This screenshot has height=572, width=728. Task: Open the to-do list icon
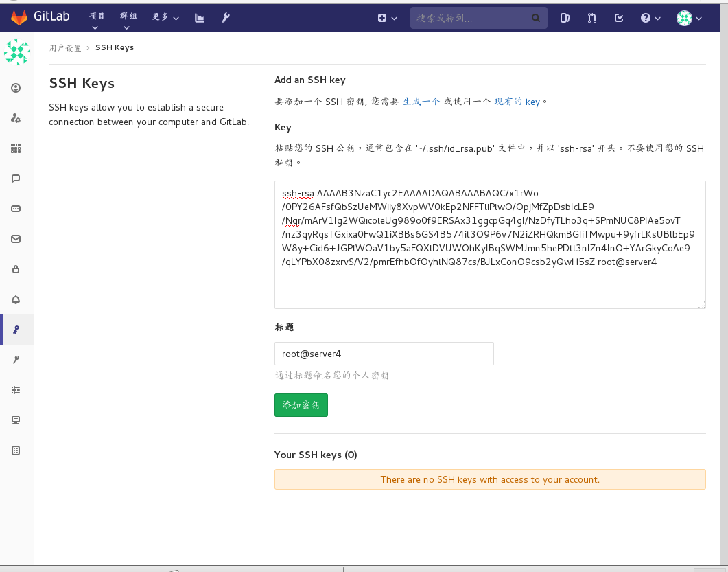click(x=619, y=18)
